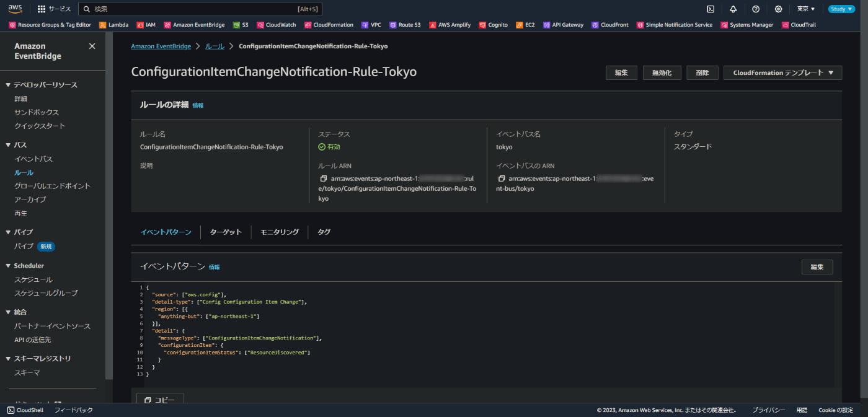Screen dimensions: 868x417
Task: Open パートナーイベントソース in sidebar
Action: [x=52, y=327]
